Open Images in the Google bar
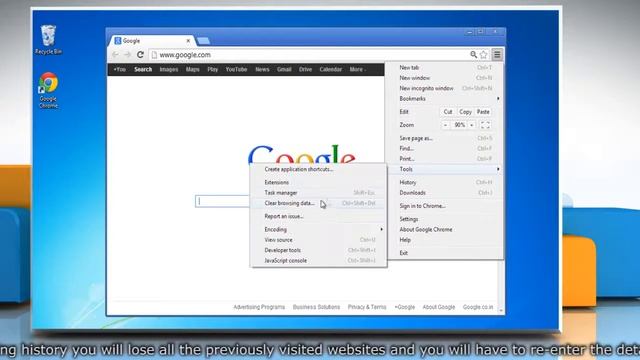Screen dimensions: 640x360 tap(169, 69)
